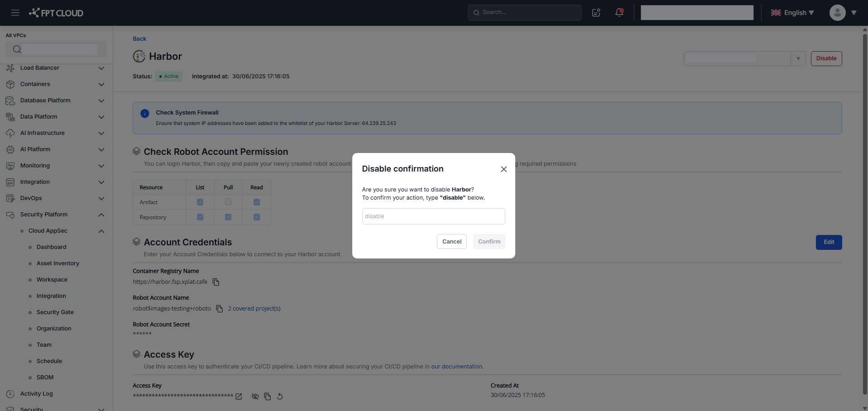The height and width of the screenshot is (411, 868).
Task: Open the Harbor registry URL link
Action: [170, 282]
